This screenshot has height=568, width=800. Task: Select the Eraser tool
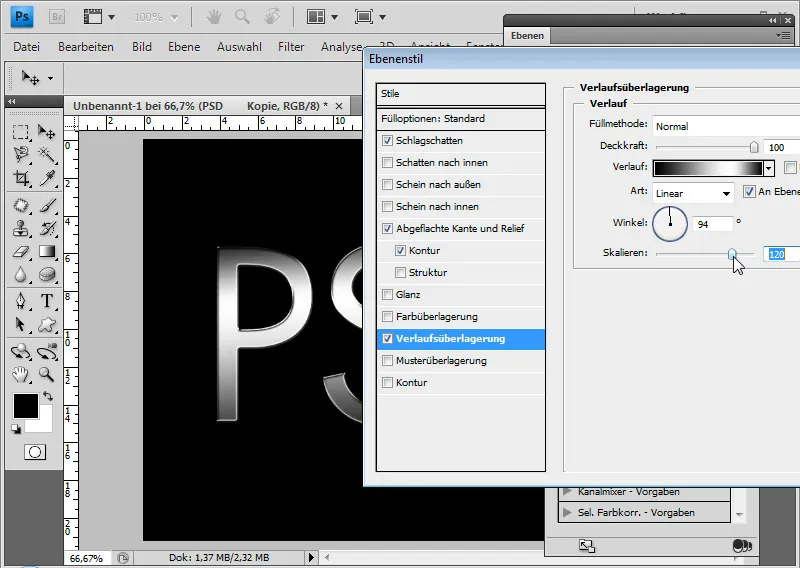(x=20, y=252)
